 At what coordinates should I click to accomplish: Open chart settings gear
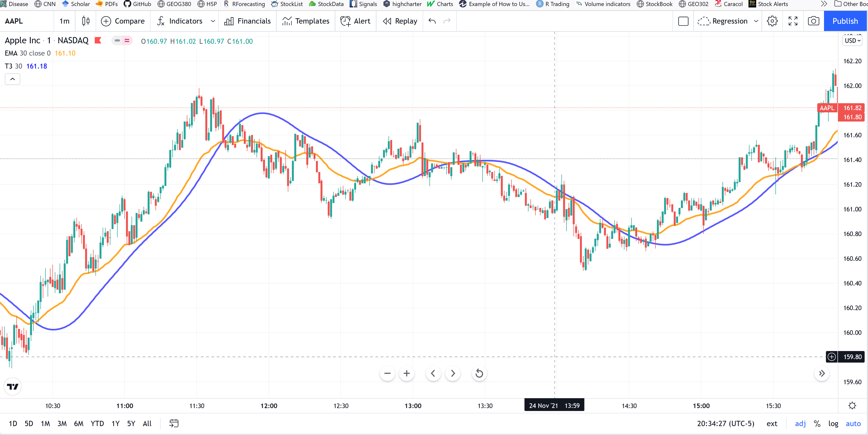pos(772,21)
